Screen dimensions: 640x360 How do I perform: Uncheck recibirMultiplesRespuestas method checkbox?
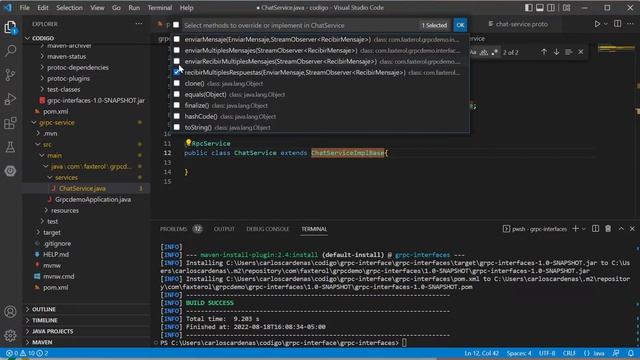(x=177, y=72)
